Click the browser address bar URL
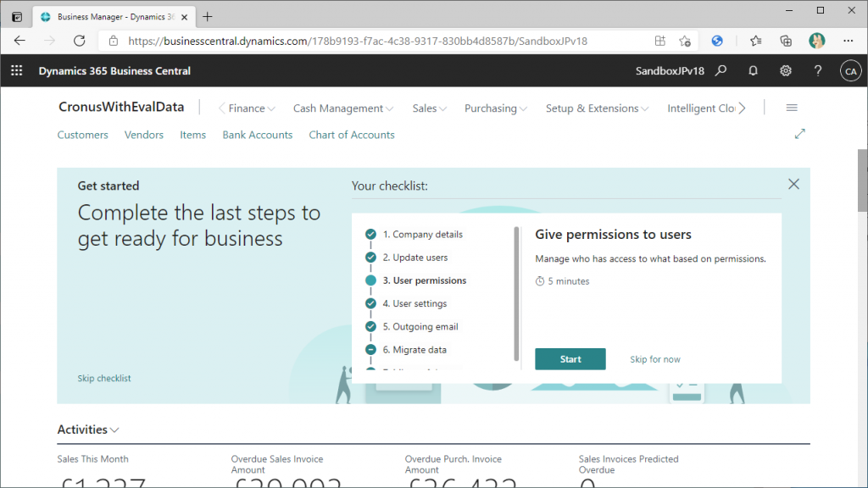 pyautogui.click(x=358, y=41)
